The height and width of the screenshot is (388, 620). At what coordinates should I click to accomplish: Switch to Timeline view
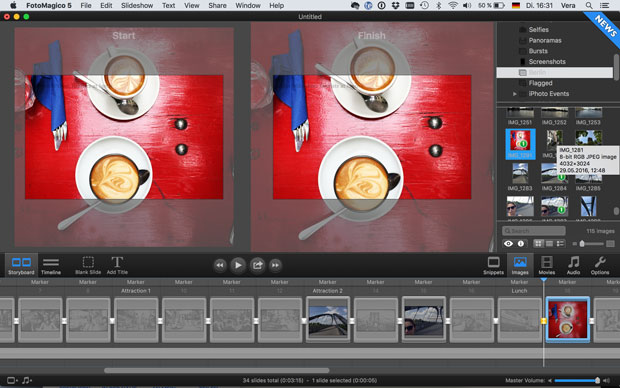[x=51, y=265]
